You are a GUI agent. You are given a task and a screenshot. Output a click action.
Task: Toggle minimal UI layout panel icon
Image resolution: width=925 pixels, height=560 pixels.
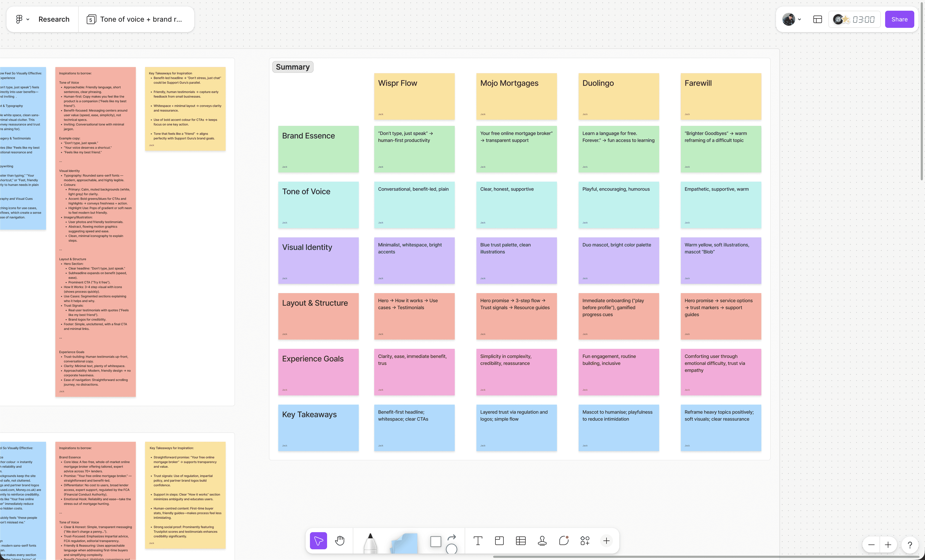pos(817,19)
